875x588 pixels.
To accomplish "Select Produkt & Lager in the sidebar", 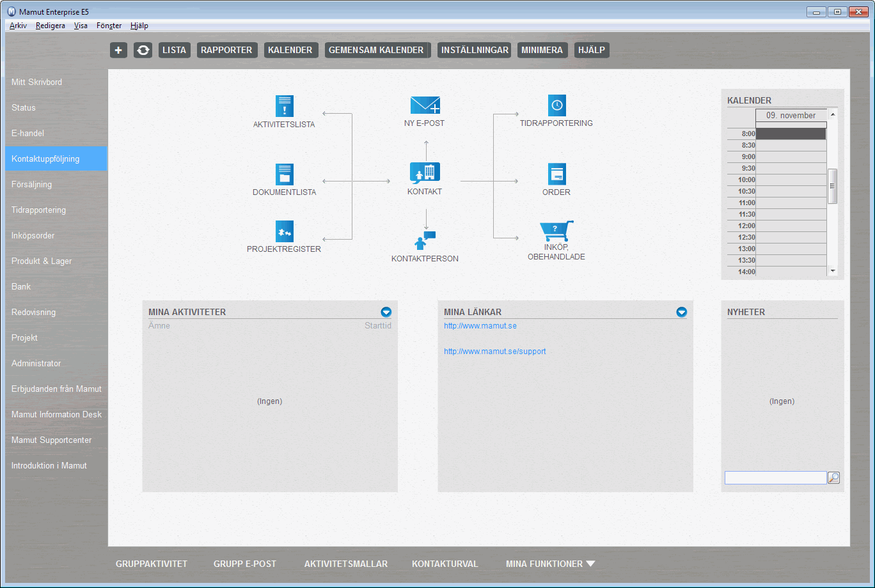I will pyautogui.click(x=56, y=261).
